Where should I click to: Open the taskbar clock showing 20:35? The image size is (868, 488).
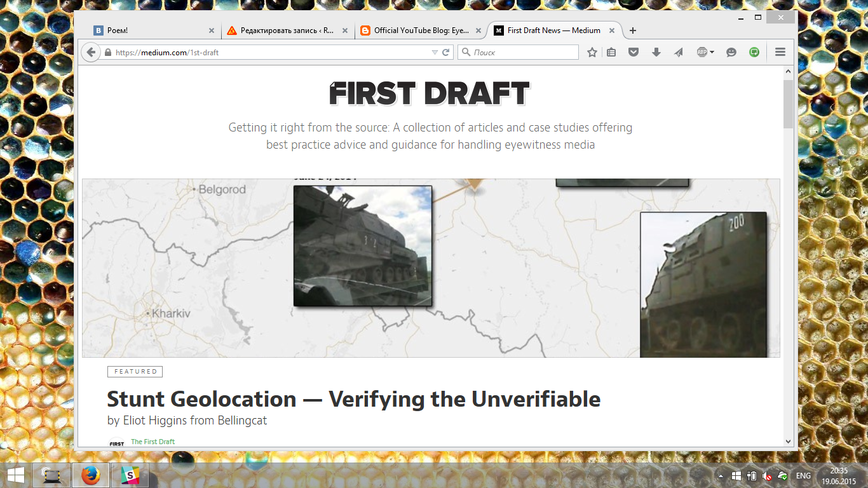point(839,475)
